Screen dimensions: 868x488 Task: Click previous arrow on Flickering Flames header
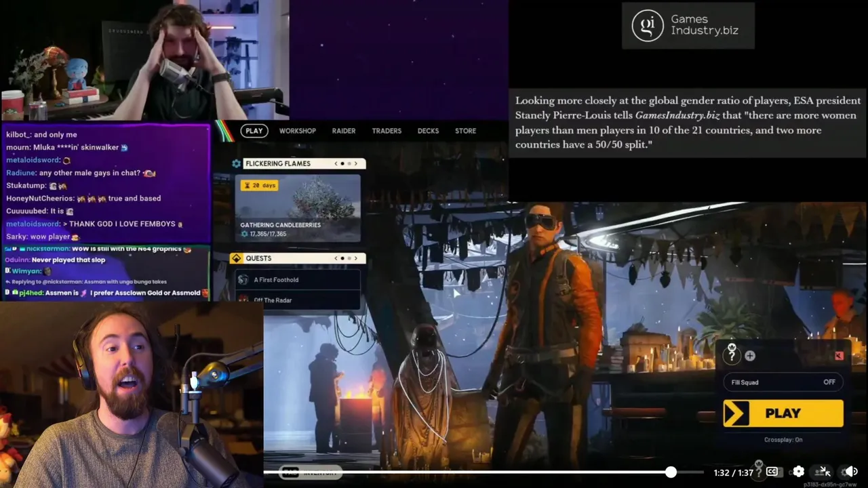[x=336, y=163]
